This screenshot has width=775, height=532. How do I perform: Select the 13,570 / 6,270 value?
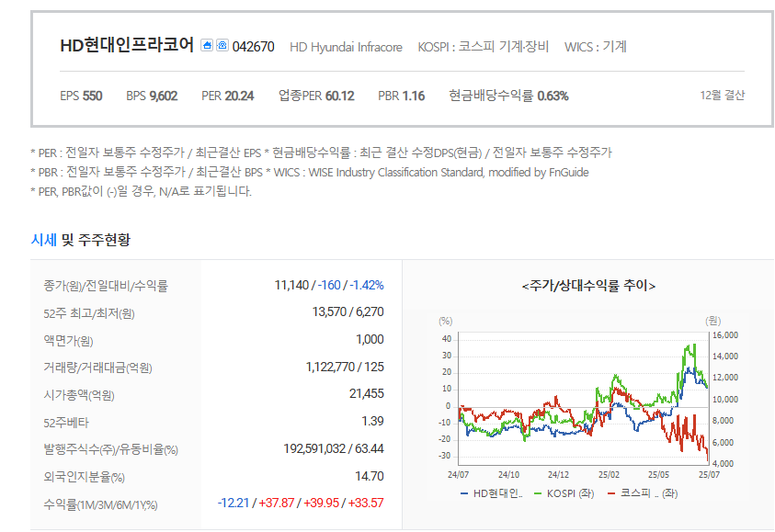[x=348, y=311]
